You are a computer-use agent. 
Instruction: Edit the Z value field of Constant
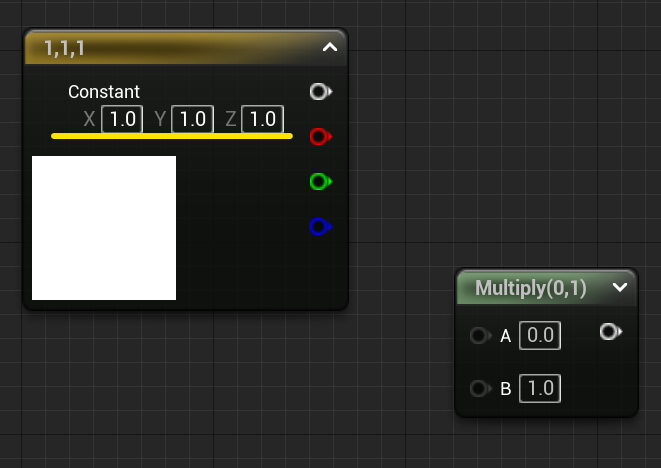263,119
